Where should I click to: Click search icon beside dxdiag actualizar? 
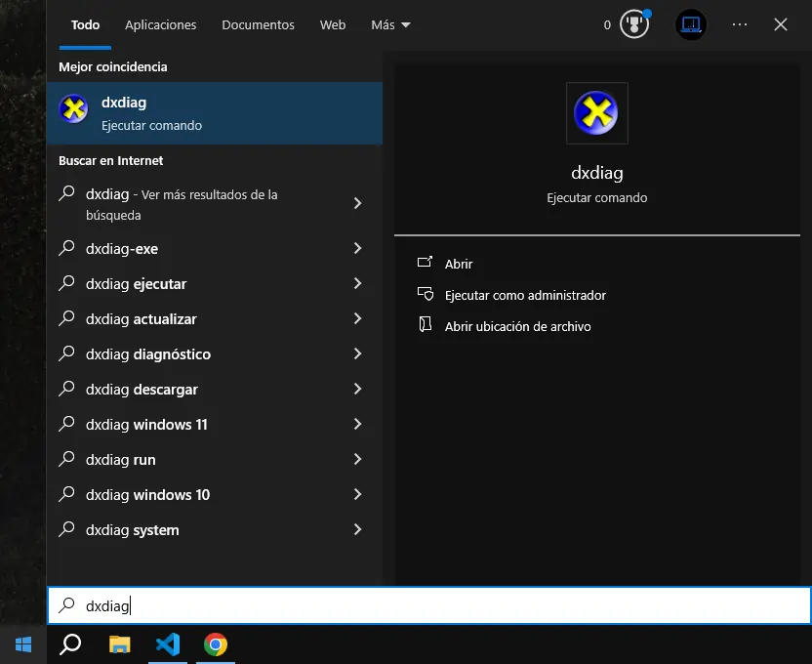pos(66,318)
